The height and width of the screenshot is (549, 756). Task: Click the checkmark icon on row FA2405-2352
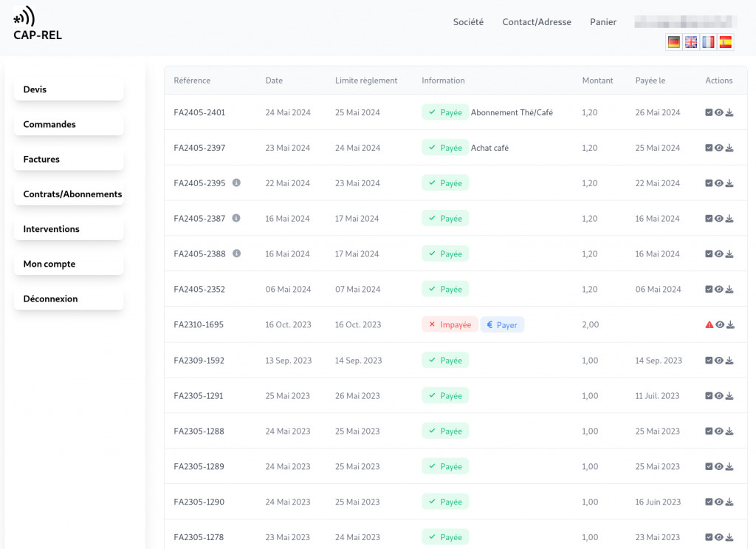[x=709, y=290]
